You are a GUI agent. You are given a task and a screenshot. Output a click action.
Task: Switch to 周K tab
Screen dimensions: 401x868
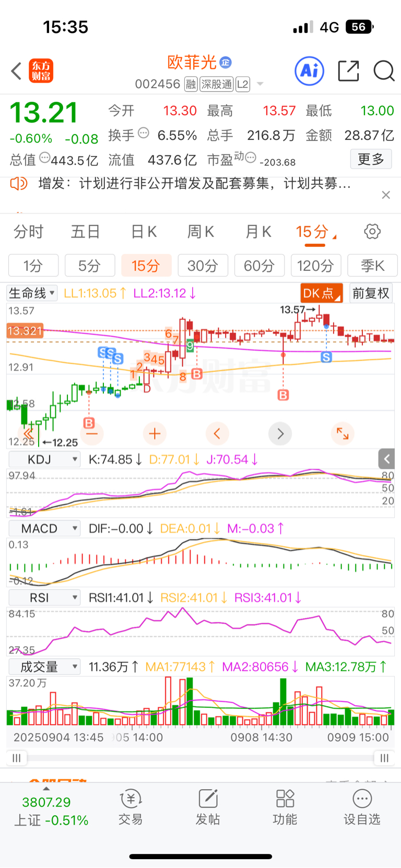(200, 231)
